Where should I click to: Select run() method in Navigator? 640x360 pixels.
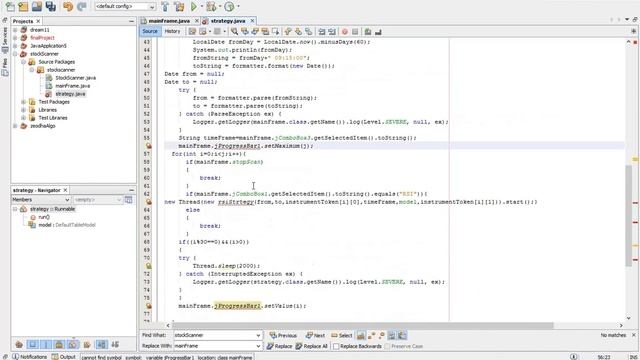[44, 217]
